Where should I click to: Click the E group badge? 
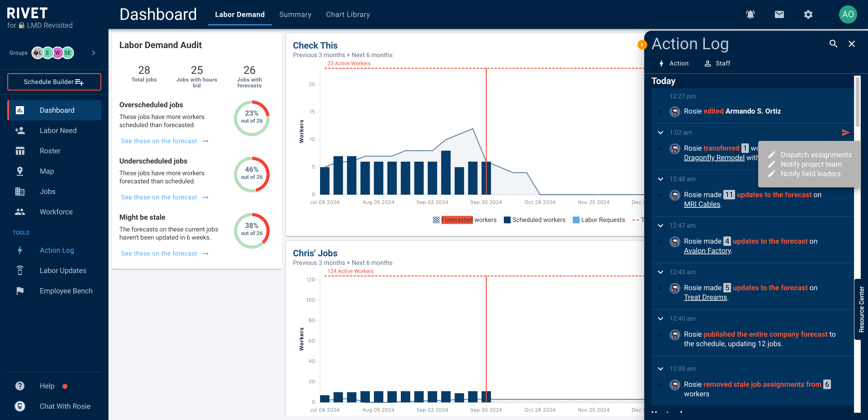pyautogui.click(x=48, y=53)
